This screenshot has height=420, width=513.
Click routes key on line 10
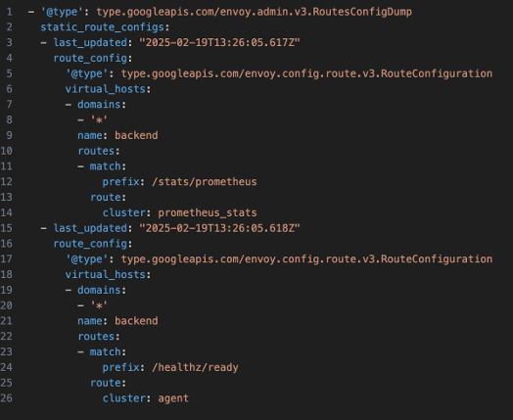coord(96,151)
